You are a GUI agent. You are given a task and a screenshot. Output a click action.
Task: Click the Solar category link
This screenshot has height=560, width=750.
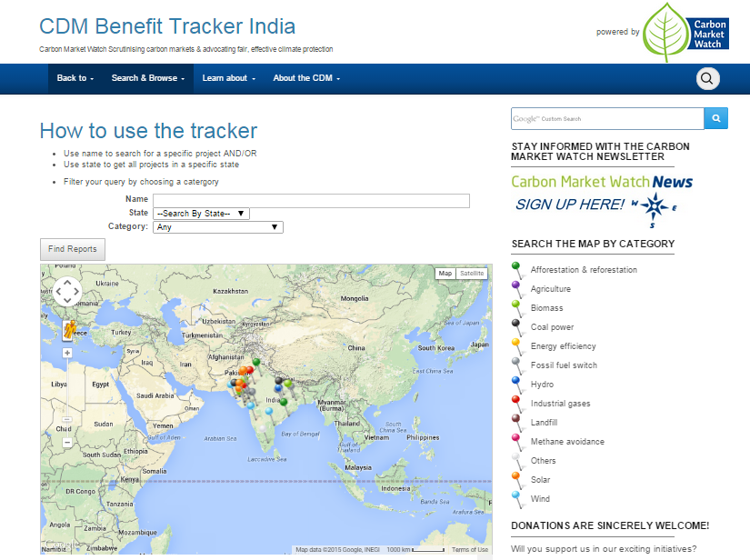pyautogui.click(x=540, y=480)
